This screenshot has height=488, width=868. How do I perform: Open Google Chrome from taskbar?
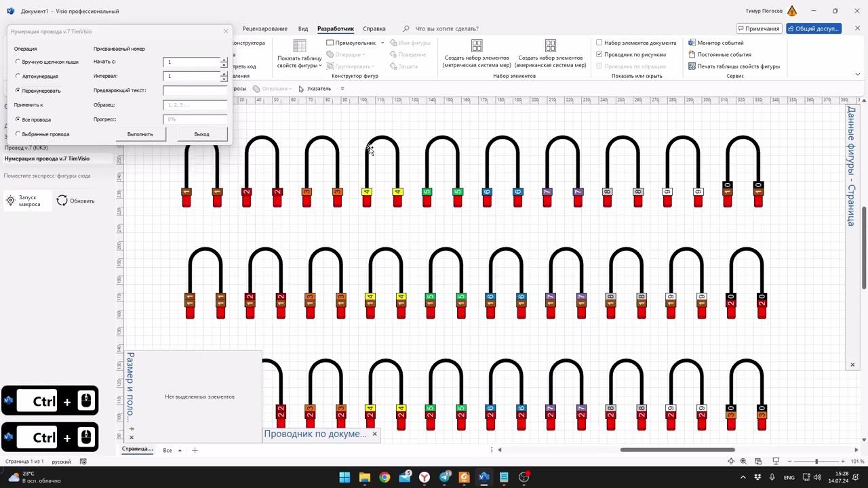[384, 477]
